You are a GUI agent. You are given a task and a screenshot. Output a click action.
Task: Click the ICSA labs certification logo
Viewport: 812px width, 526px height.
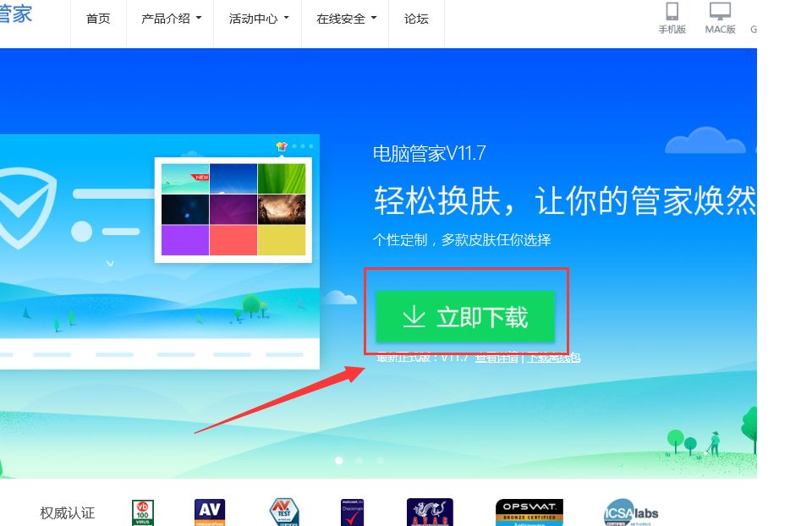pyautogui.click(x=631, y=512)
